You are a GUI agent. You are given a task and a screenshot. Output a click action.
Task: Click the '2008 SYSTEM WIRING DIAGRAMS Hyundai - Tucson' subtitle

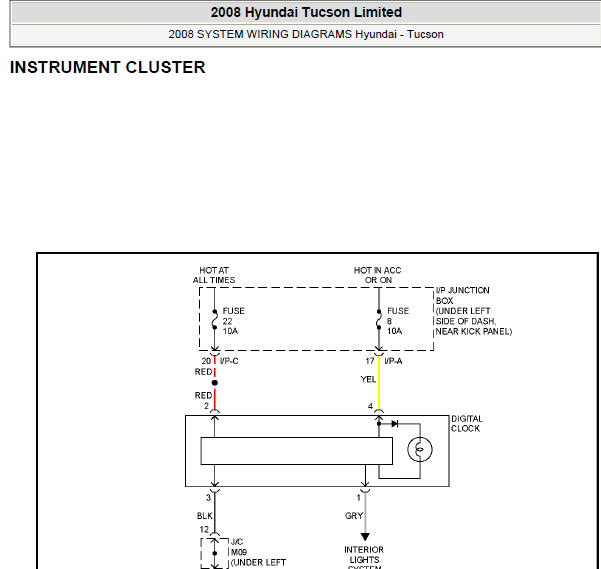[x=306, y=34]
